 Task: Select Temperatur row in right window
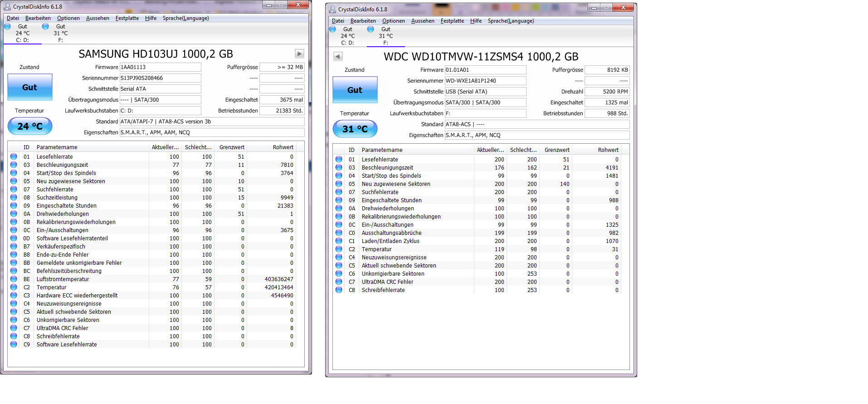coord(477,249)
